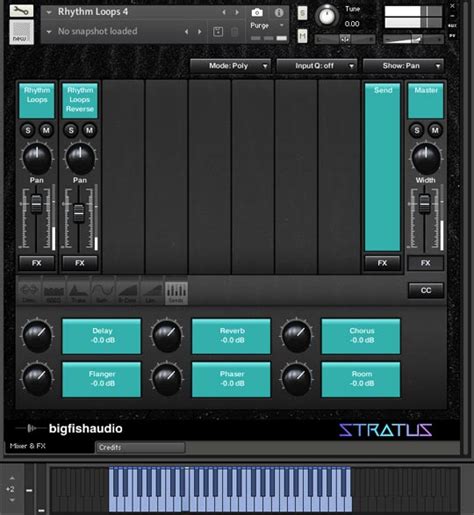
Task: Select the Sends mixer-faders tab icon
Action: tap(176, 293)
